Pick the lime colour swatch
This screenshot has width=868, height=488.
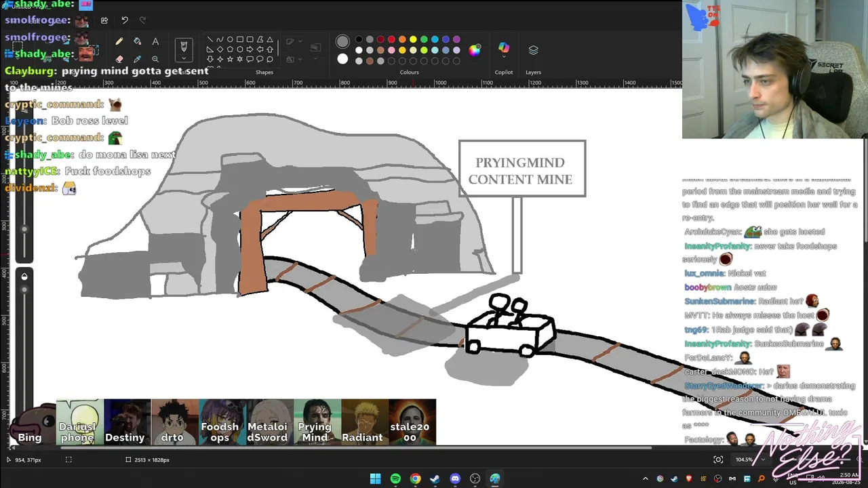tap(424, 50)
